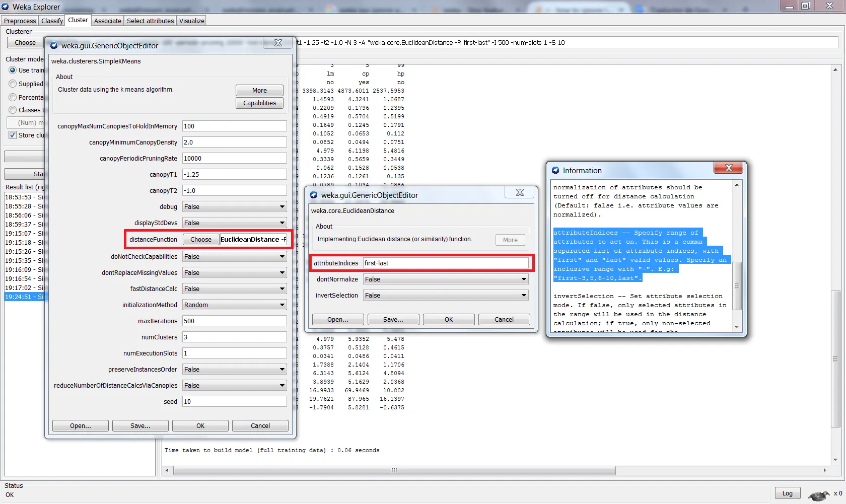Viewport: 846px width, 504px height.
Task: Switch to the Preprocess tab
Action: 20,21
